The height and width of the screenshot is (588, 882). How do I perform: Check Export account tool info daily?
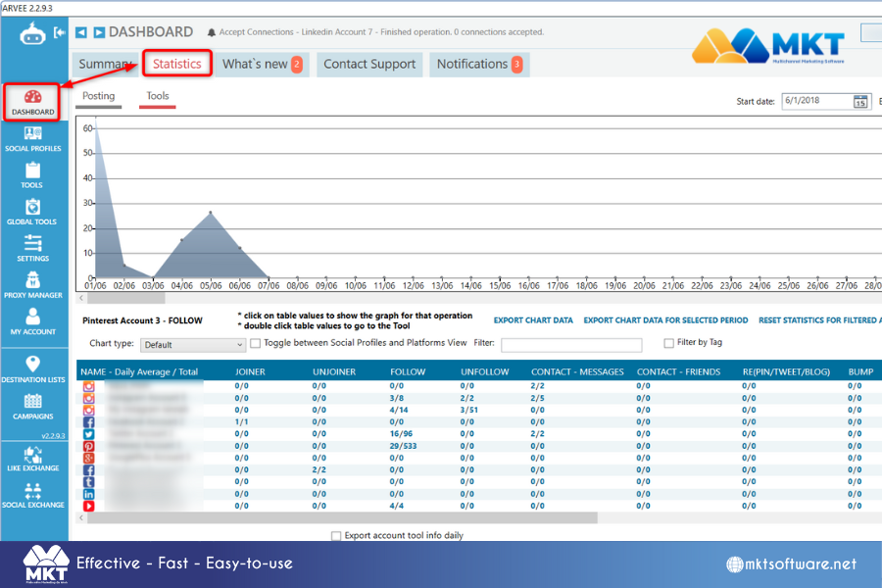[336, 536]
